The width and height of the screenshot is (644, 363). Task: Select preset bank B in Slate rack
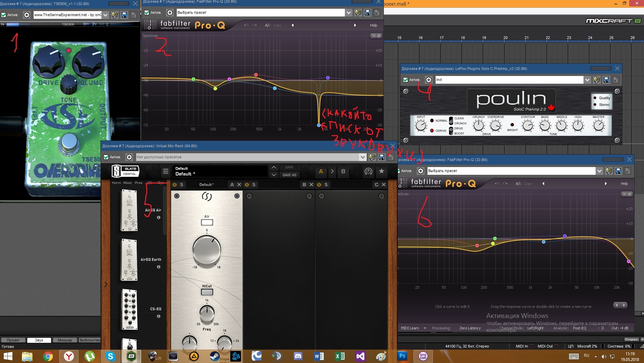pos(343,171)
